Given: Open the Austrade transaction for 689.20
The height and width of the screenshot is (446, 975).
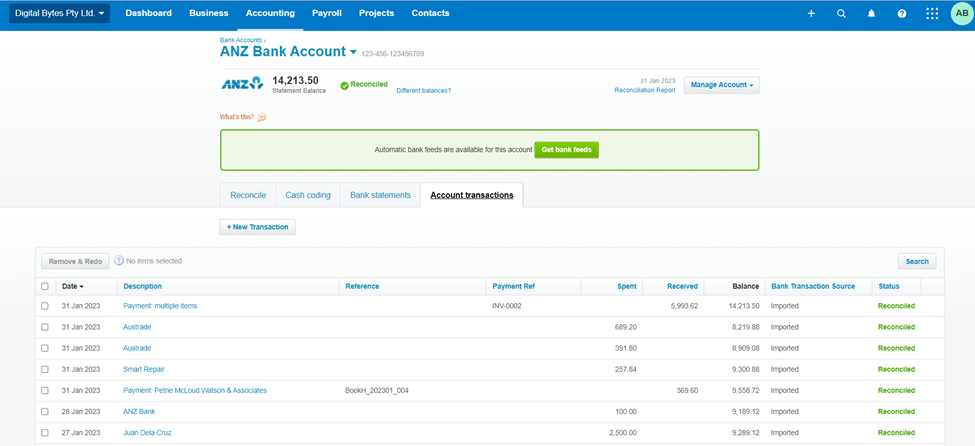Looking at the screenshot, I should tap(137, 327).
